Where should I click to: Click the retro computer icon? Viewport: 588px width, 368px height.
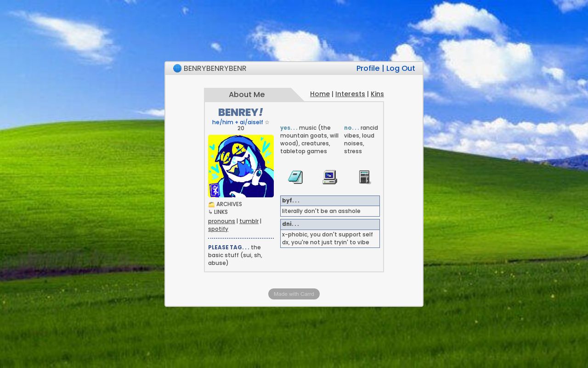point(330,177)
